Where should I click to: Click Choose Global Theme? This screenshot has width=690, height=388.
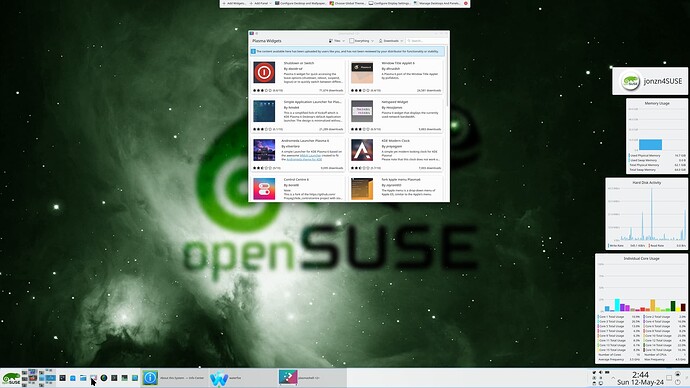[x=348, y=3]
